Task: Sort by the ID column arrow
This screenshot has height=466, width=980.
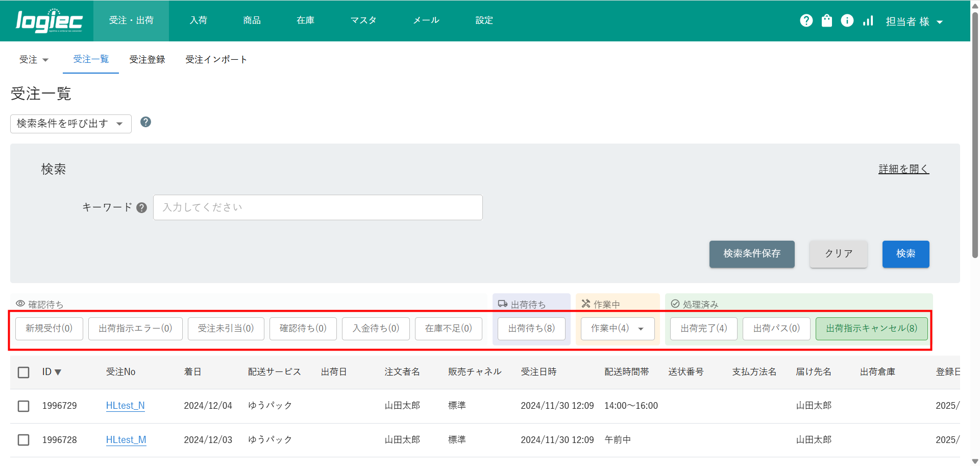Action: 58,372
